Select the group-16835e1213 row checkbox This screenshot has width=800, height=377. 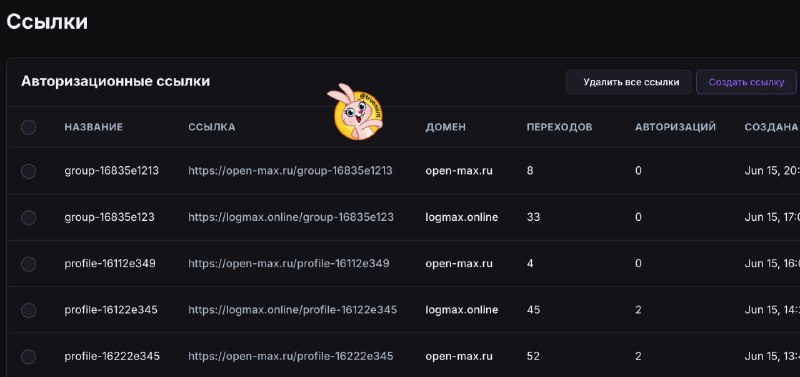click(x=29, y=171)
